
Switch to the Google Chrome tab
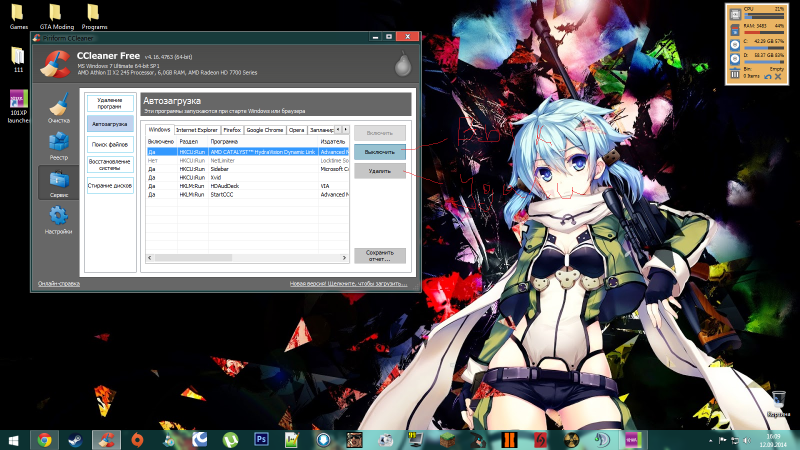(265, 130)
